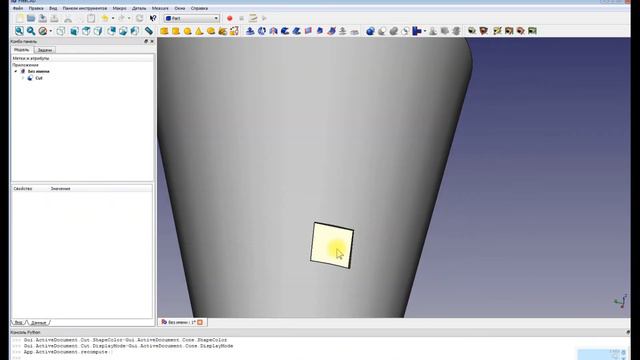The image size is (640, 360).
Task: Open the join tools dropdown arrow
Action: 425,31
